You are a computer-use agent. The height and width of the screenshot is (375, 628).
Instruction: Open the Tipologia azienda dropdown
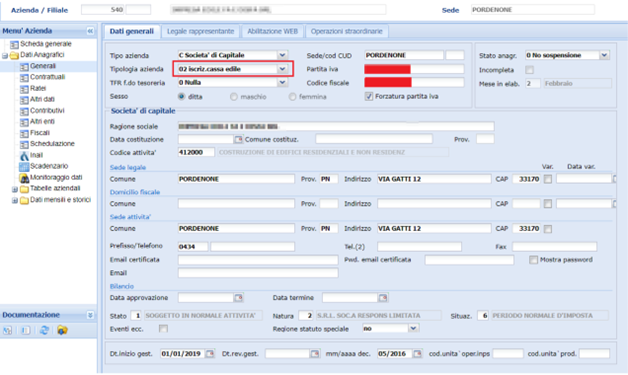point(282,69)
